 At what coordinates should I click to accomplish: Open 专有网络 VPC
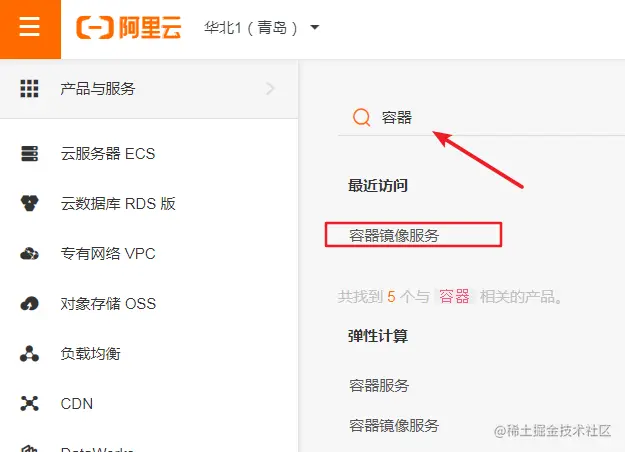point(108,254)
